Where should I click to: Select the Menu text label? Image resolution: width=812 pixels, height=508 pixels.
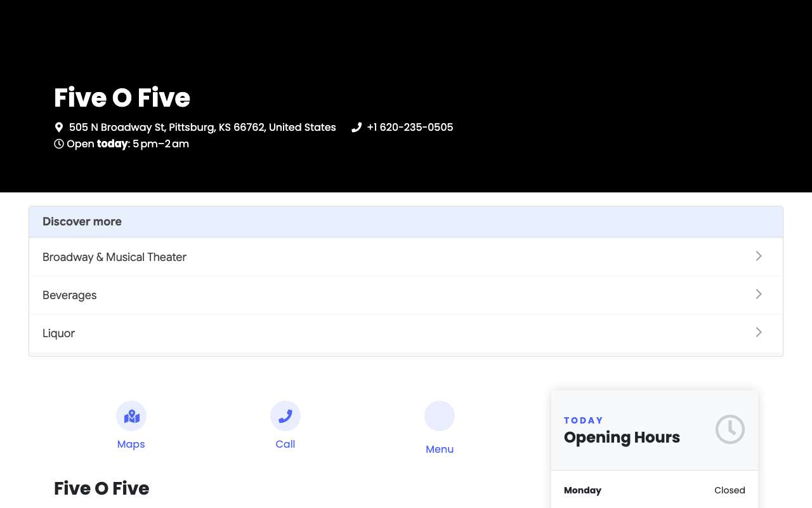pos(440,449)
